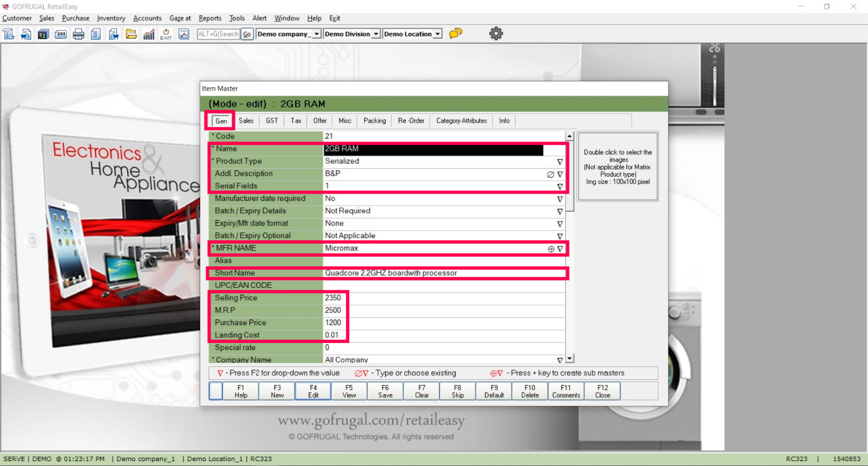Click the barcode toolbar icon
868x466 pixels.
click(61, 34)
